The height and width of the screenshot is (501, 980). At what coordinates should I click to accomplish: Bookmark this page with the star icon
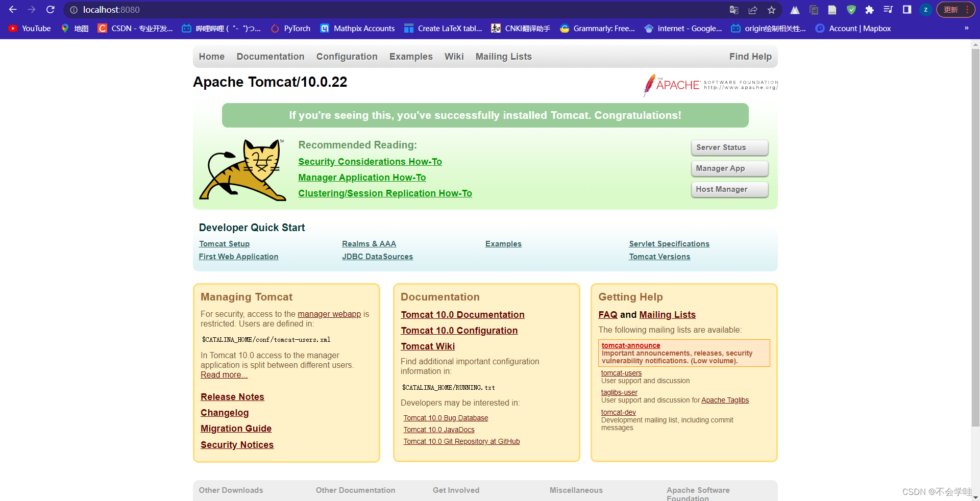click(771, 10)
